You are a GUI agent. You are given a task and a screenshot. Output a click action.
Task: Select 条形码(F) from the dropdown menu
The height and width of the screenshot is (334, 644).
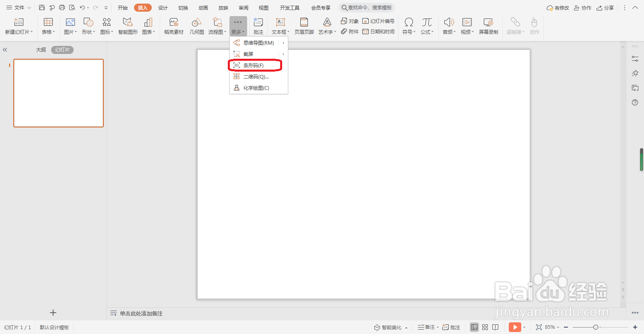pos(259,65)
